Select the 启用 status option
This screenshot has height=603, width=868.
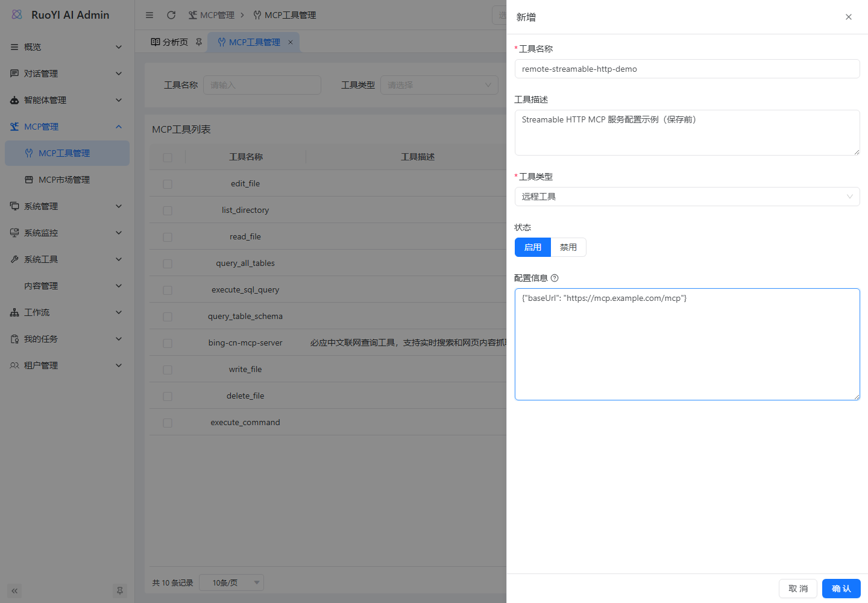[x=533, y=247]
